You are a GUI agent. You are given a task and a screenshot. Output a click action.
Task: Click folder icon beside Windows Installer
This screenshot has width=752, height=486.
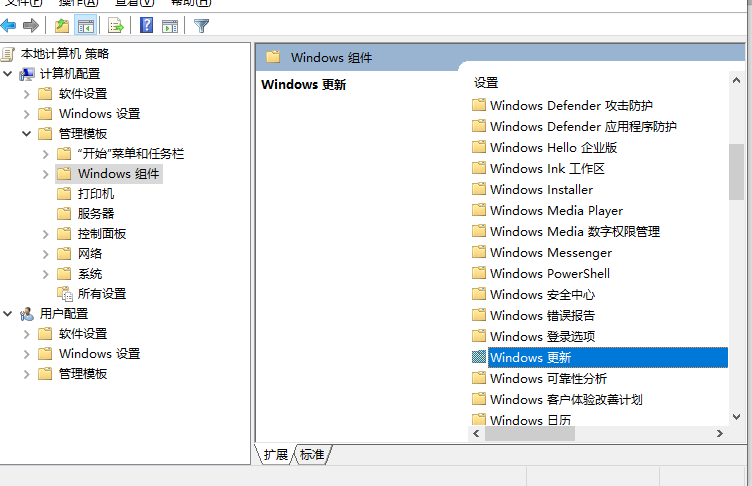479,189
